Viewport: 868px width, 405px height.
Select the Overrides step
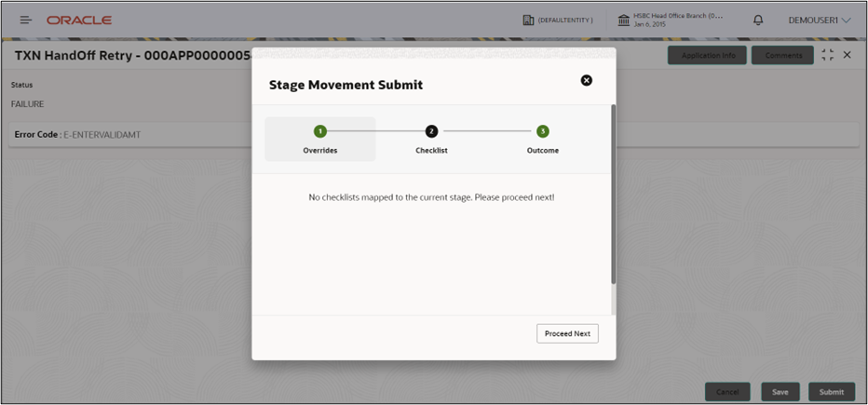(x=320, y=140)
